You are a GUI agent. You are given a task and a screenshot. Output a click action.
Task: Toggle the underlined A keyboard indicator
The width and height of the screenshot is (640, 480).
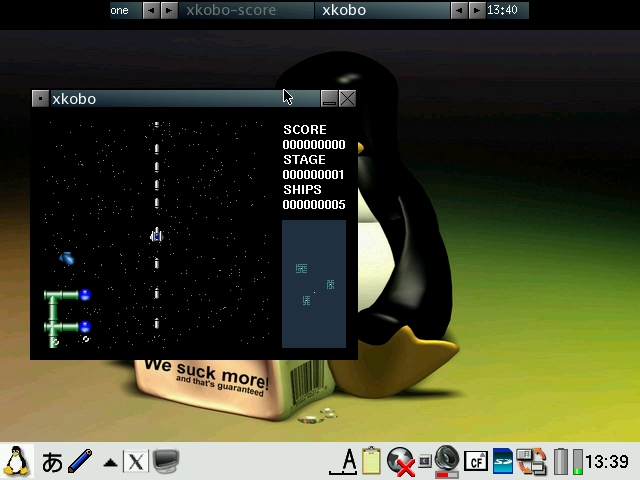click(x=347, y=461)
